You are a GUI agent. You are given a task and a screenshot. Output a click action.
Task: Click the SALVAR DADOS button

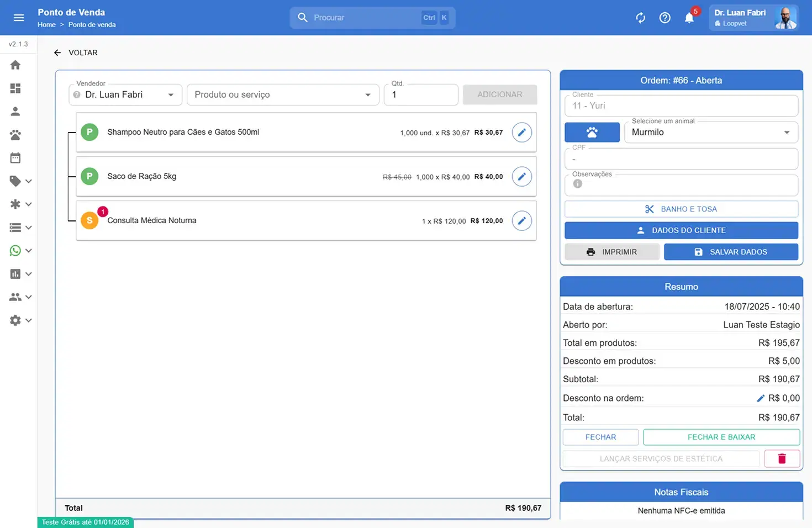point(731,252)
